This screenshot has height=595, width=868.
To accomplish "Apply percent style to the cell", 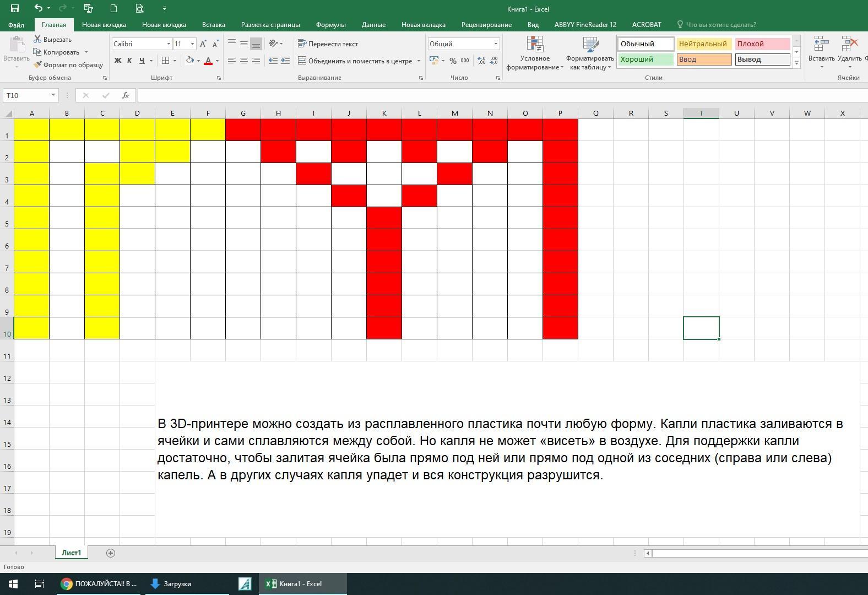I will point(453,61).
